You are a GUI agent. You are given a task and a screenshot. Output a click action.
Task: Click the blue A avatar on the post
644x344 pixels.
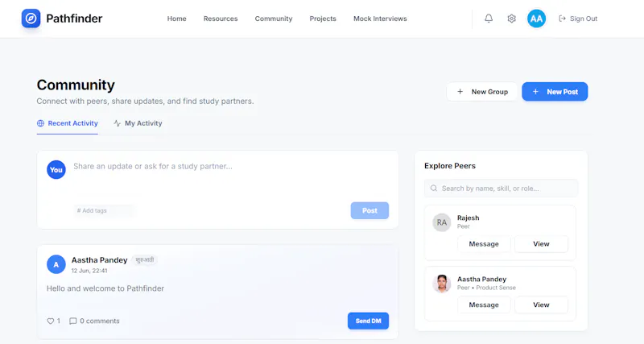point(56,264)
